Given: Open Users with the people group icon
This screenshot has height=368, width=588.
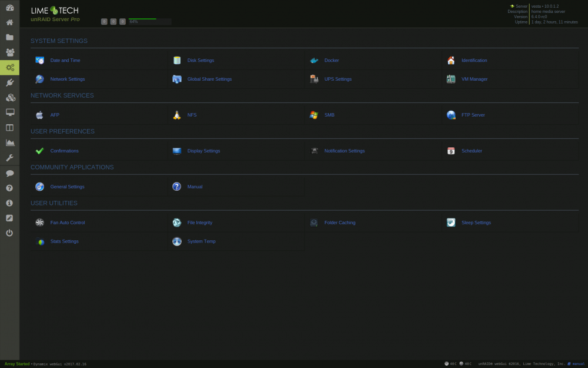Looking at the screenshot, I should click(x=10, y=52).
